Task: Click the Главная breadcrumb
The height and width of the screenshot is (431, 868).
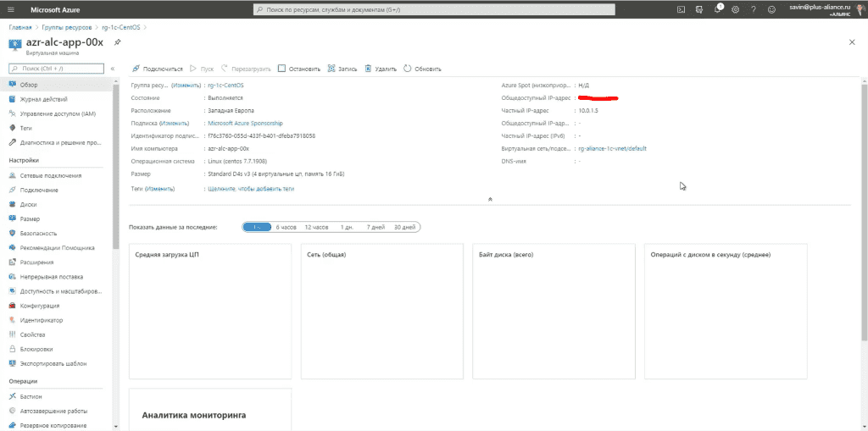Action: pos(20,27)
